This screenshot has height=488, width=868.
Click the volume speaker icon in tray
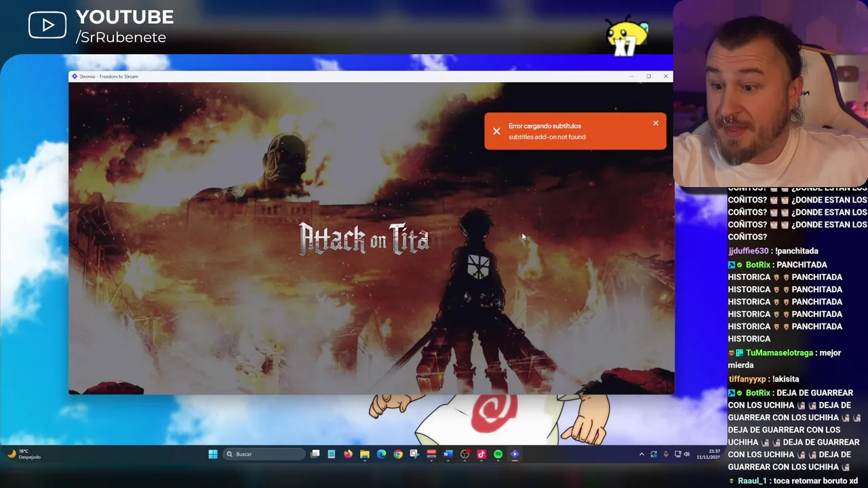tap(687, 454)
